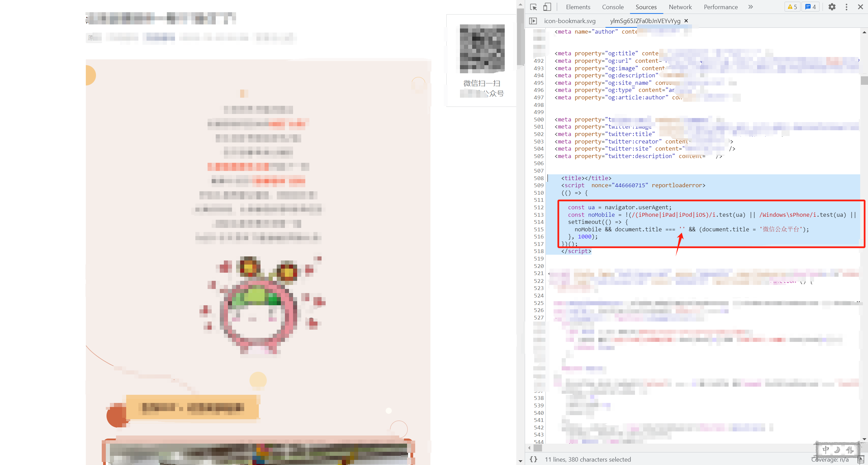Activate the inspect element picker icon
The image size is (868, 465).
pos(533,7)
